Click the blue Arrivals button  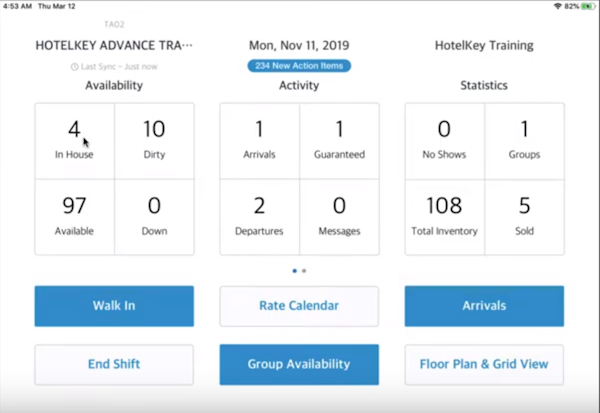(x=484, y=305)
